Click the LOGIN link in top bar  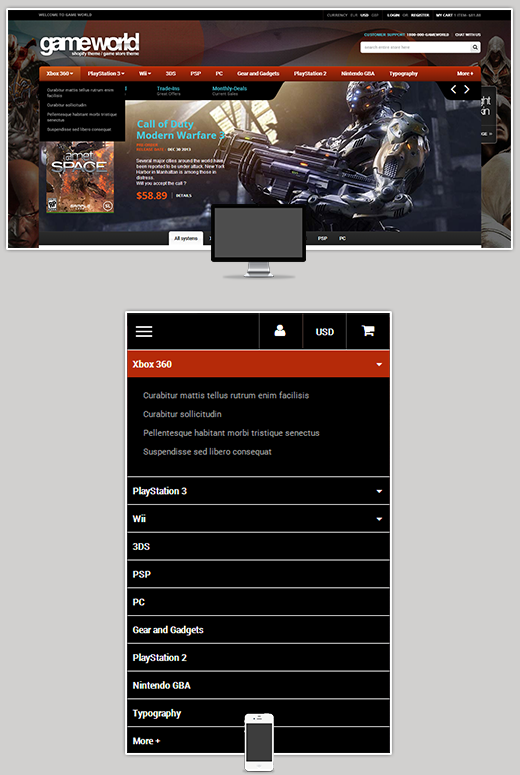[x=393, y=15]
